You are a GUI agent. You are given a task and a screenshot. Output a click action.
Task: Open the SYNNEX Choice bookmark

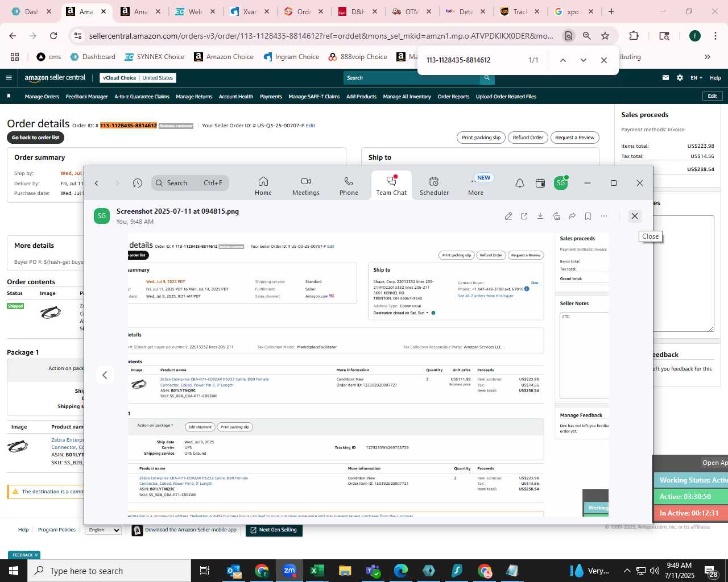tap(154, 57)
